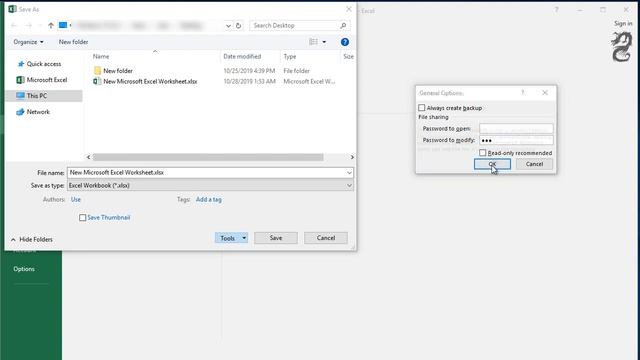Go up one folder level with up arrow
The height and width of the screenshot is (360, 640).
[51, 25]
